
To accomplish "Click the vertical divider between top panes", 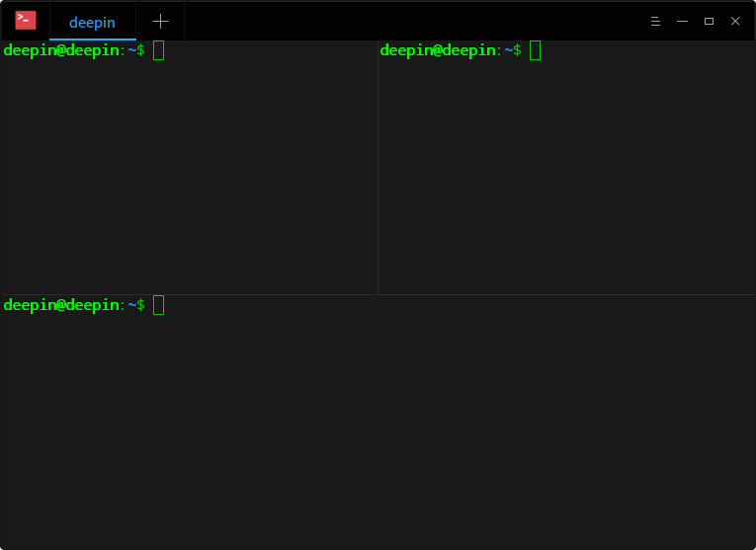I will (378, 168).
